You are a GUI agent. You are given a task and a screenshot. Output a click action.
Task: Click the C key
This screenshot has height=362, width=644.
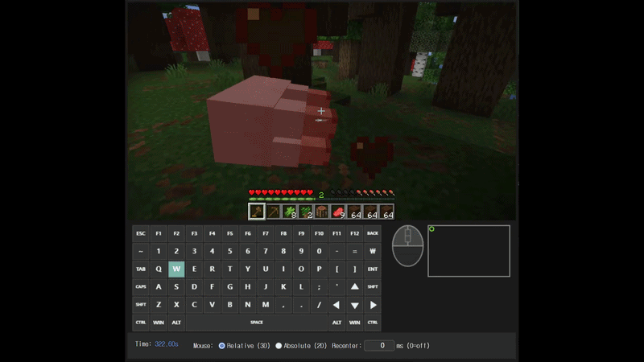pos(194,305)
